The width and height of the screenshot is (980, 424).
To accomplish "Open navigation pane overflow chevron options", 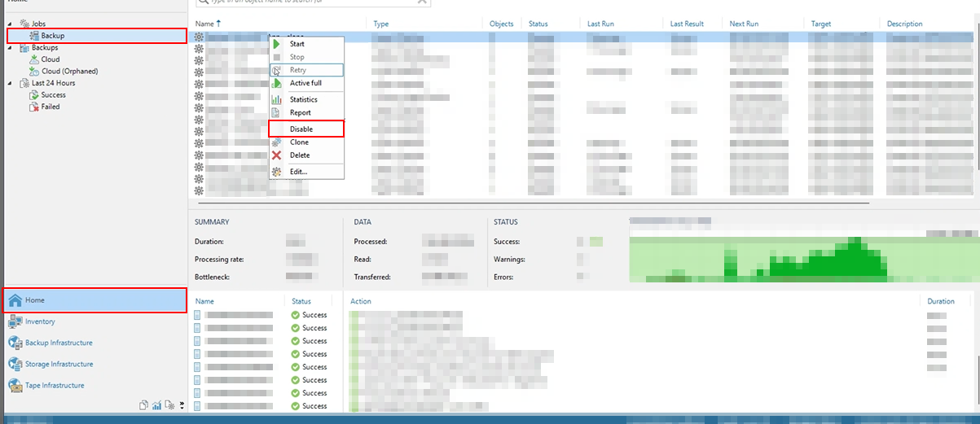I will click(x=182, y=404).
